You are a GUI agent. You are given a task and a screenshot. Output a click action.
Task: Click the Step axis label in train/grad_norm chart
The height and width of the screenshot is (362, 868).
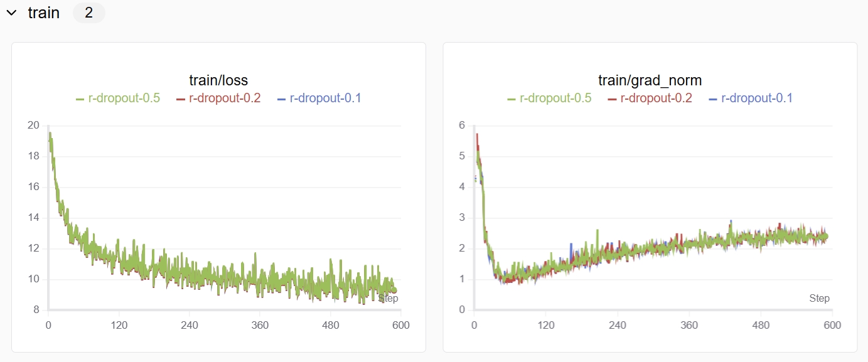pyautogui.click(x=819, y=299)
